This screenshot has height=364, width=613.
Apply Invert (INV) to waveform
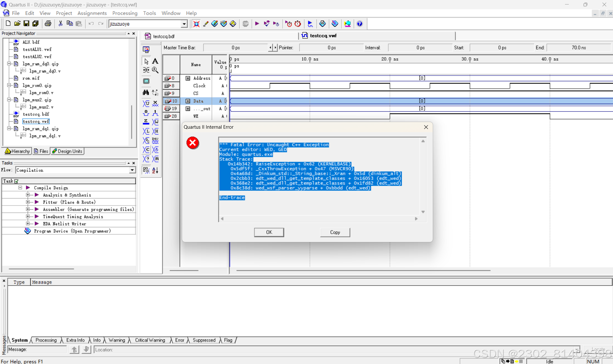[155, 141]
